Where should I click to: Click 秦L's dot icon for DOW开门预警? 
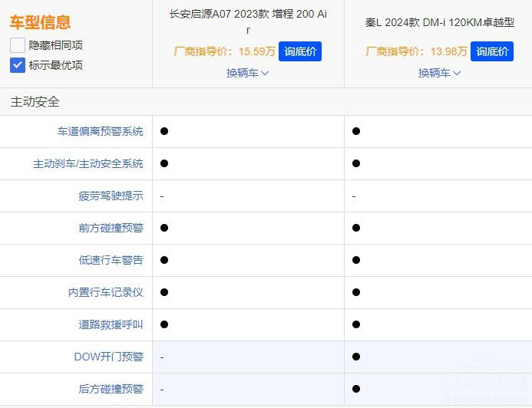pos(356,357)
